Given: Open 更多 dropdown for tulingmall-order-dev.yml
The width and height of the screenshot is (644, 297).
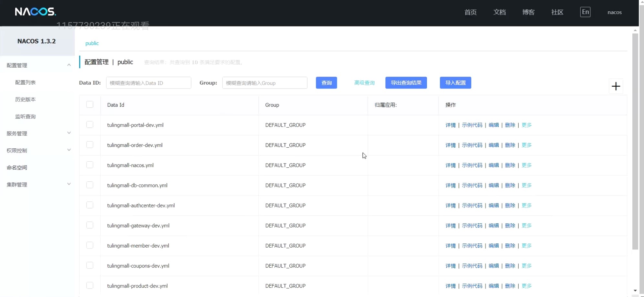Looking at the screenshot, I should (x=526, y=145).
